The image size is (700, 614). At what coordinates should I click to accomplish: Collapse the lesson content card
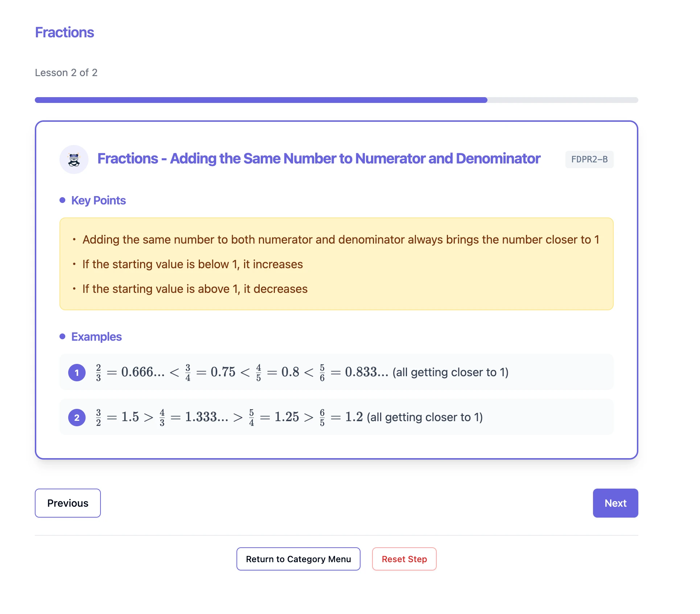(318, 158)
